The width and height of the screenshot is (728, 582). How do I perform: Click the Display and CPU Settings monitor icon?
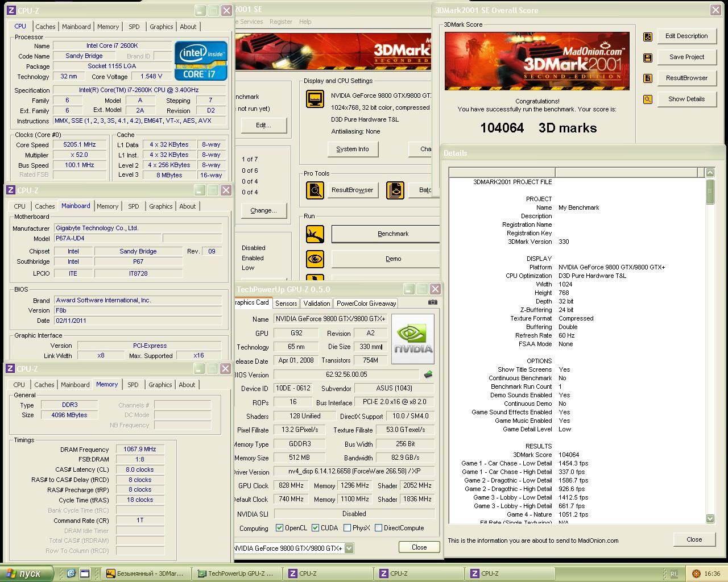(315, 99)
